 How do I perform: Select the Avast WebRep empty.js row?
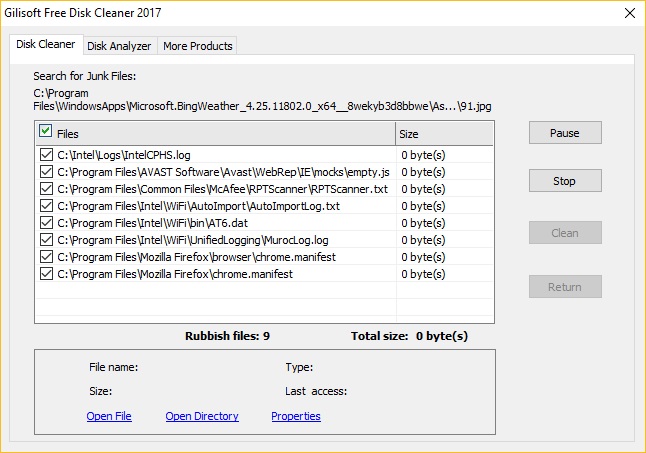click(264, 172)
